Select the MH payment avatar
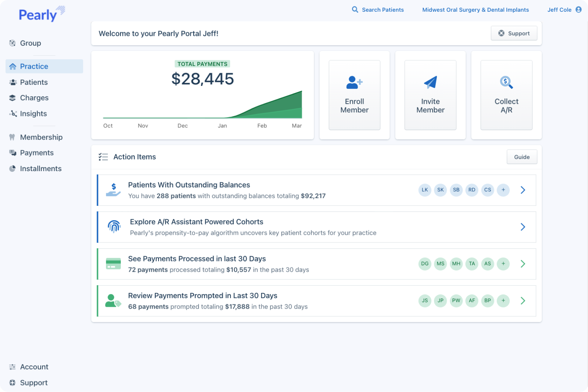The image size is (588, 392). coord(456,264)
